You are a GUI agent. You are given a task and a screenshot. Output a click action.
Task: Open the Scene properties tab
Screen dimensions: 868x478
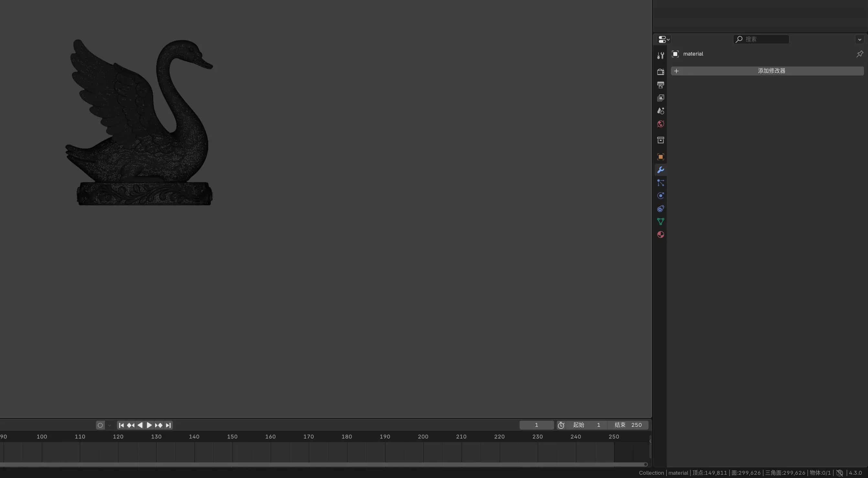660,111
